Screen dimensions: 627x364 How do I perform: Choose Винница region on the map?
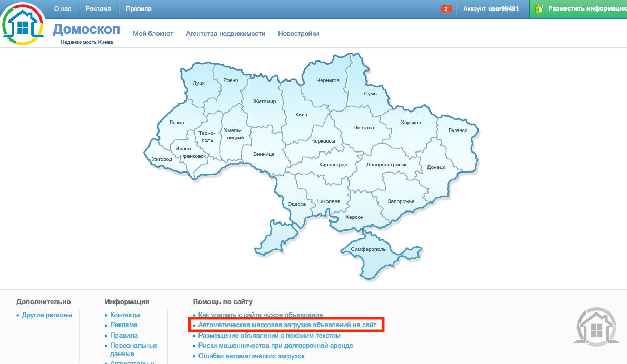[264, 154]
